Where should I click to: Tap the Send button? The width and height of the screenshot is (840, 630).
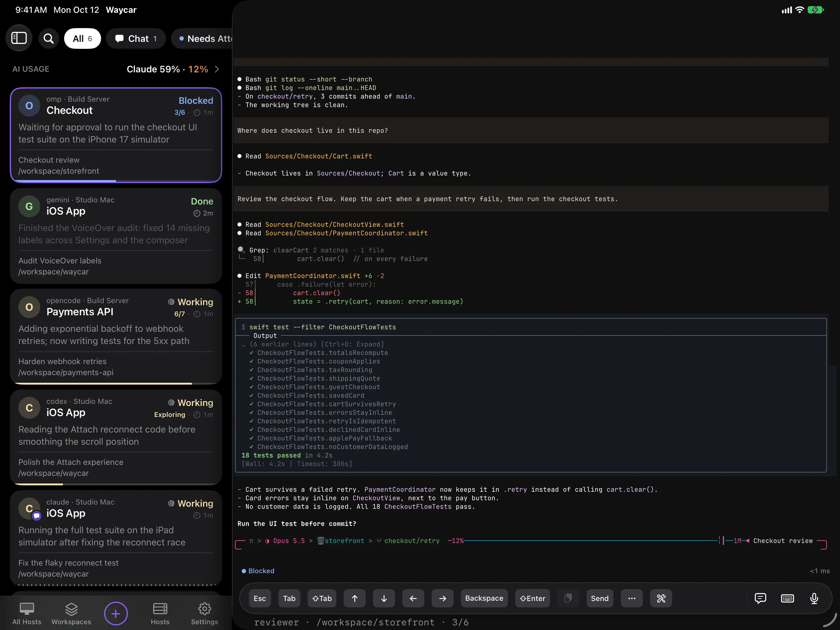click(599, 598)
